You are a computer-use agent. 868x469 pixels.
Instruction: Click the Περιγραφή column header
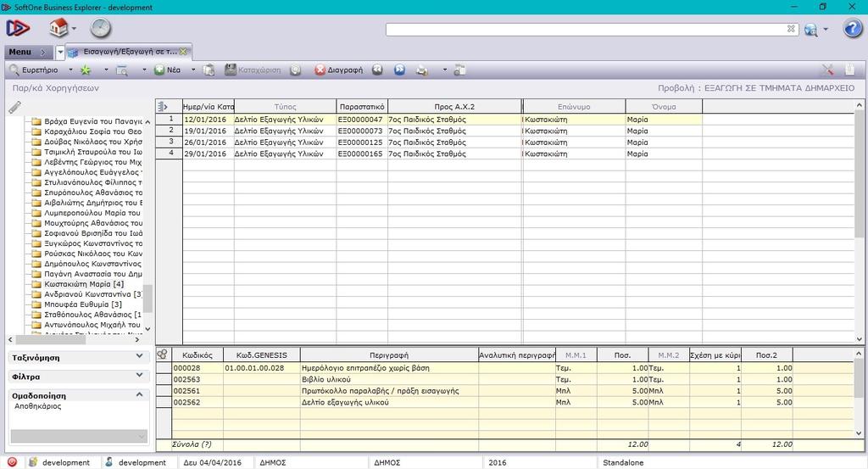389,355
